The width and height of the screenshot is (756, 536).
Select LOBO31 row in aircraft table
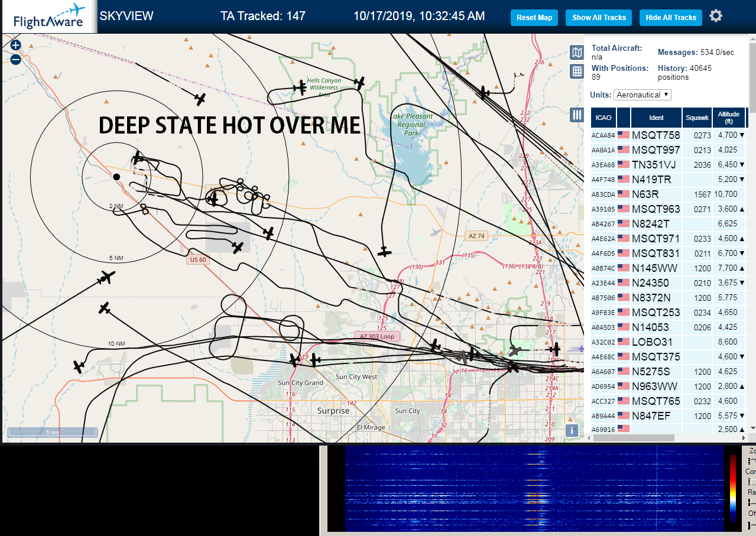(x=669, y=342)
